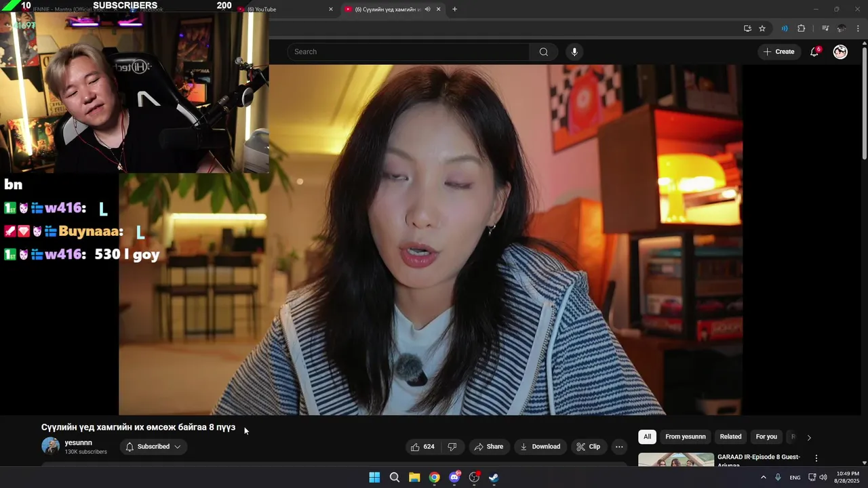Open Discord from taskbar
This screenshot has width=868, height=488.
coord(454,478)
